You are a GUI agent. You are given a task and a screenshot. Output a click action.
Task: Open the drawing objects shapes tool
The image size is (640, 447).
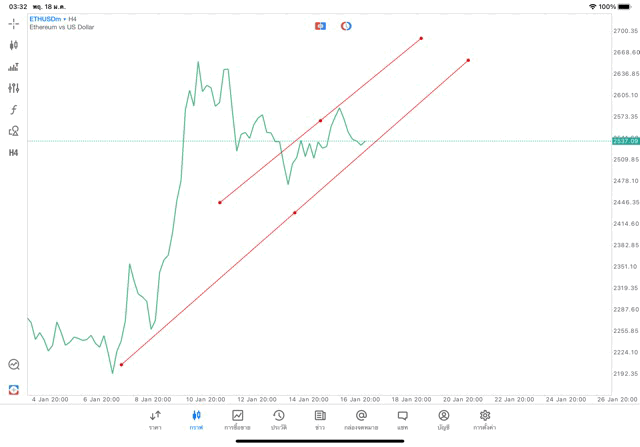pyautogui.click(x=13, y=131)
